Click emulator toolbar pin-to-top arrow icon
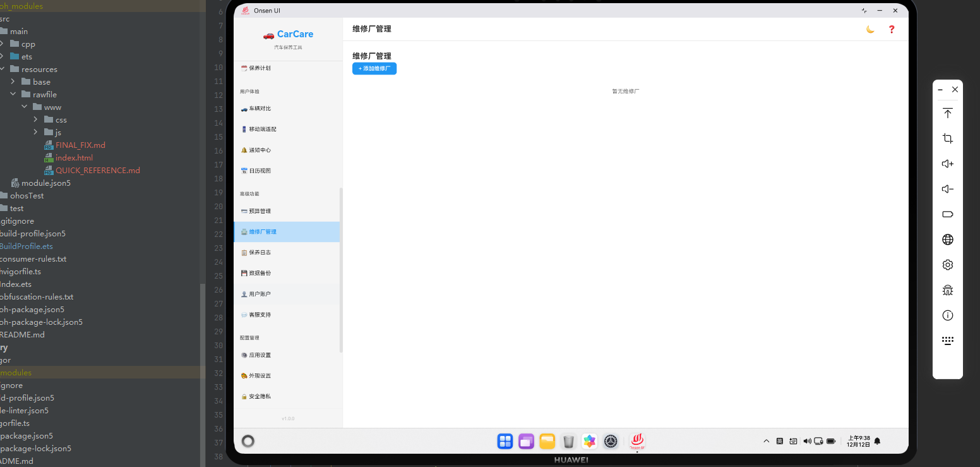This screenshot has height=467, width=980. pyautogui.click(x=947, y=113)
